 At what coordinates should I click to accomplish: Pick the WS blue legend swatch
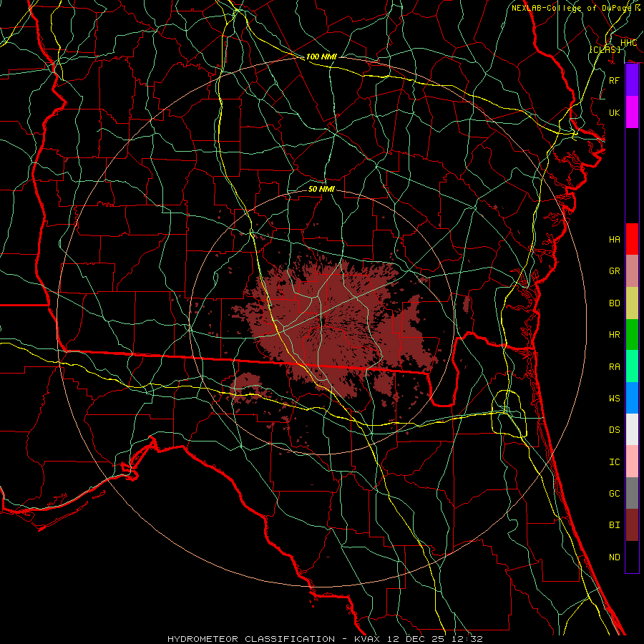[632, 398]
